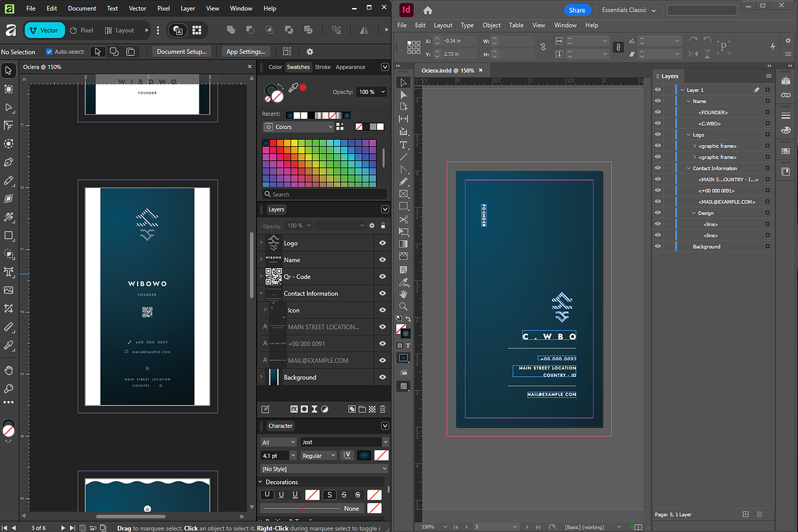Open the Opacity 100 % dropdown in Swatches

pyautogui.click(x=371, y=92)
